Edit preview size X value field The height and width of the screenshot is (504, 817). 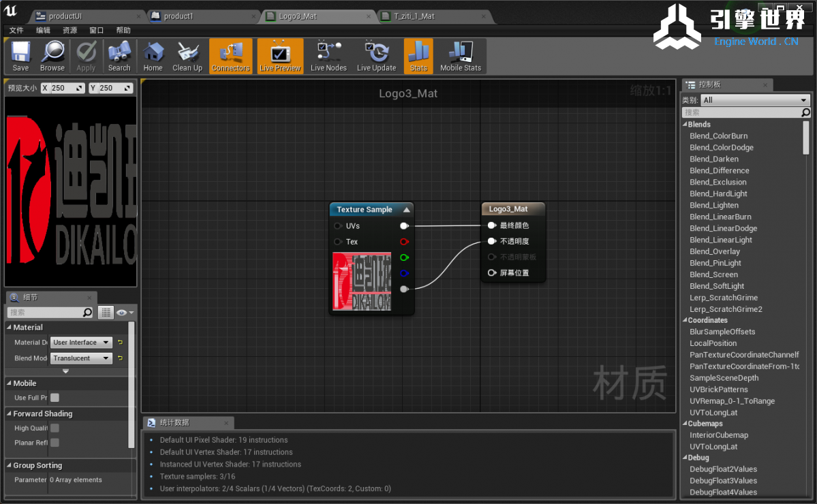point(63,88)
